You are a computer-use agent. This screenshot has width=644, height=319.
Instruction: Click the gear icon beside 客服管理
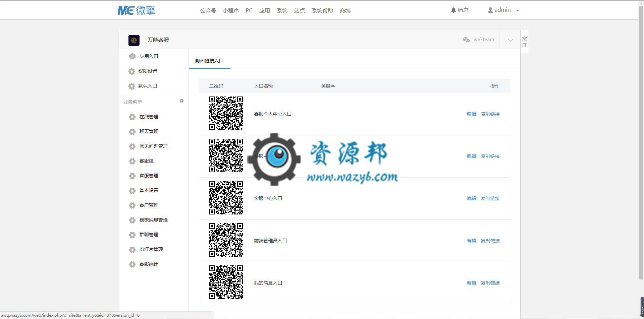[x=132, y=176]
